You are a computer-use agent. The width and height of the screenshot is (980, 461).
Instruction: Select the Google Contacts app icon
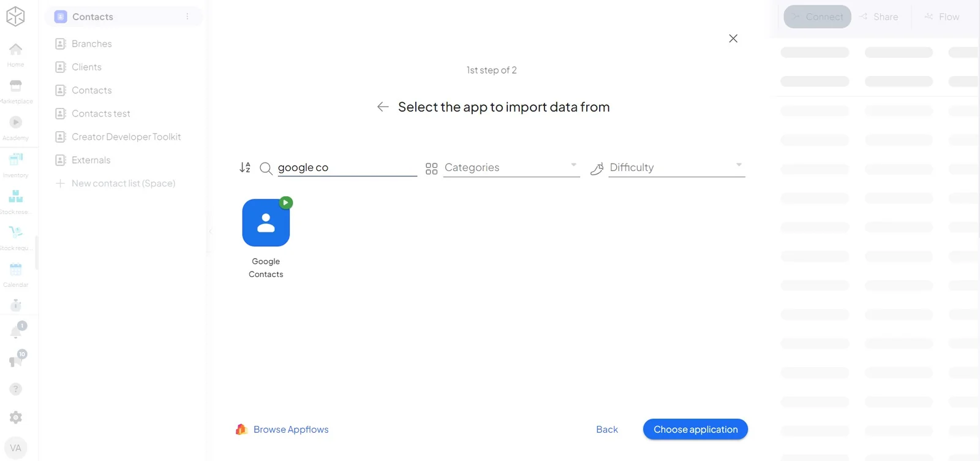coord(266,223)
